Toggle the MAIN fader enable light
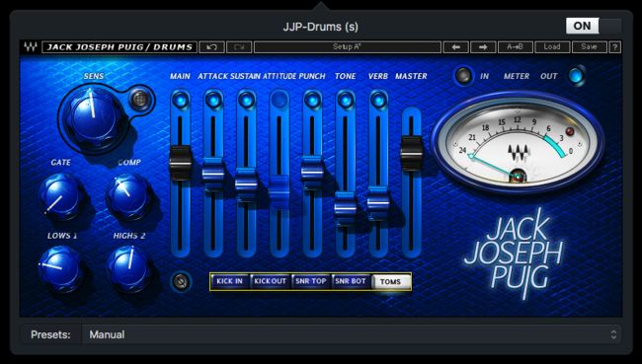Viewport: 642px width, 364px height. pos(181,100)
